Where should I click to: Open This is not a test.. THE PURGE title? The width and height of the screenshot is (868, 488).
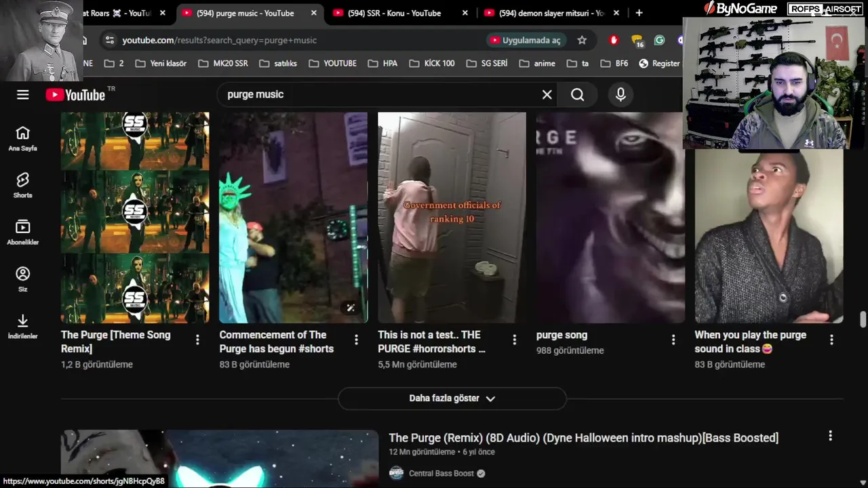coord(432,342)
